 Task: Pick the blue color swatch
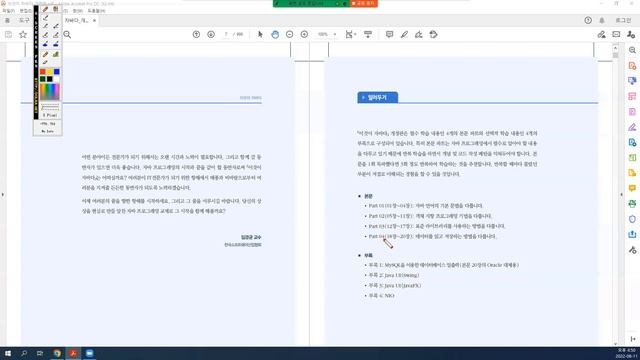tap(56, 72)
